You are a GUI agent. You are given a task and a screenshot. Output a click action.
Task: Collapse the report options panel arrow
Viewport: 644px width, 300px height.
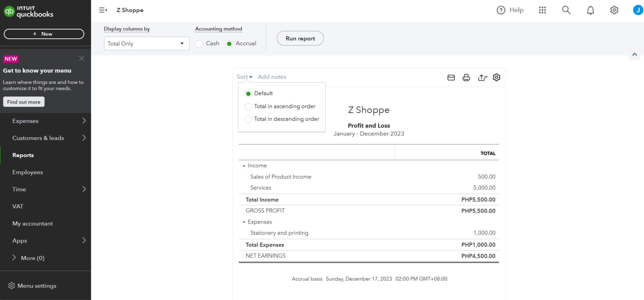click(x=635, y=54)
